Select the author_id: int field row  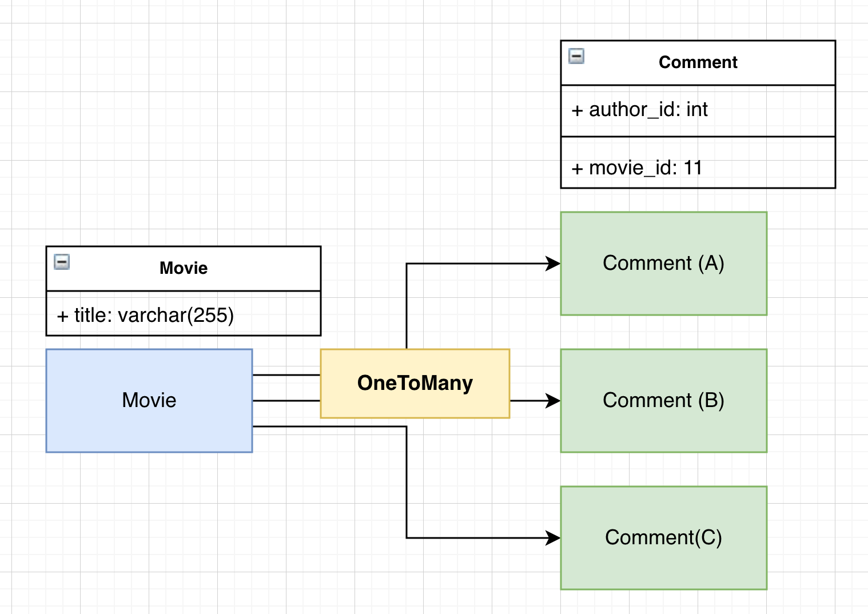[x=698, y=110]
